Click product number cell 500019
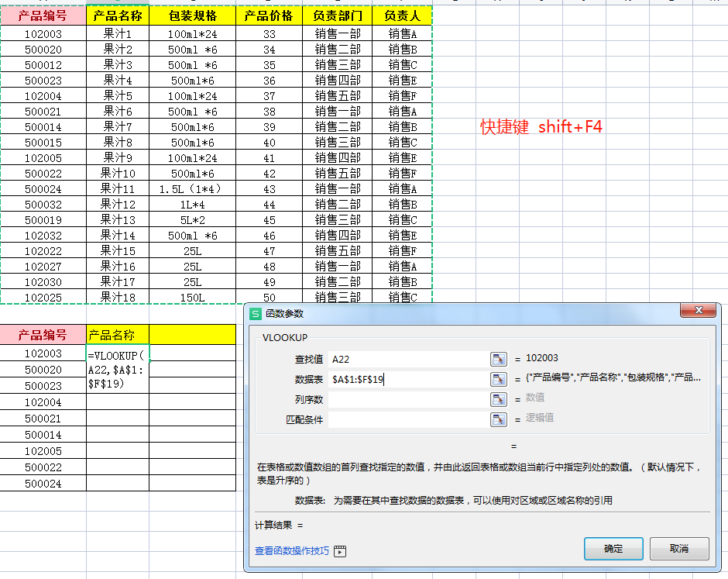 pyautogui.click(x=43, y=219)
